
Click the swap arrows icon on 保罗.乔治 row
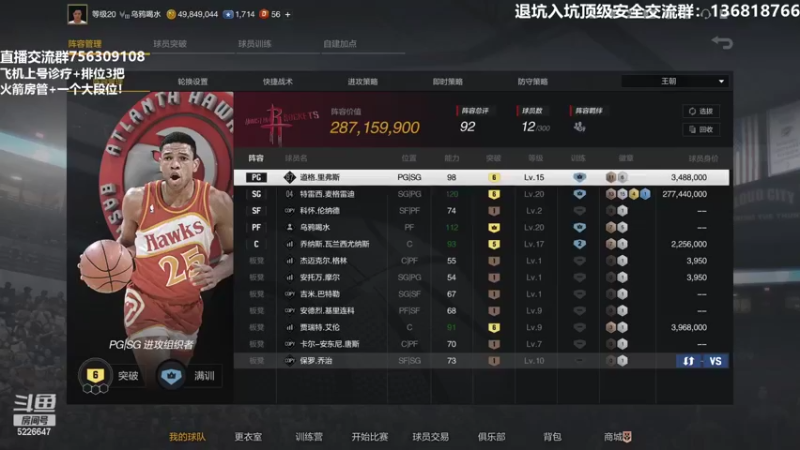(689, 361)
